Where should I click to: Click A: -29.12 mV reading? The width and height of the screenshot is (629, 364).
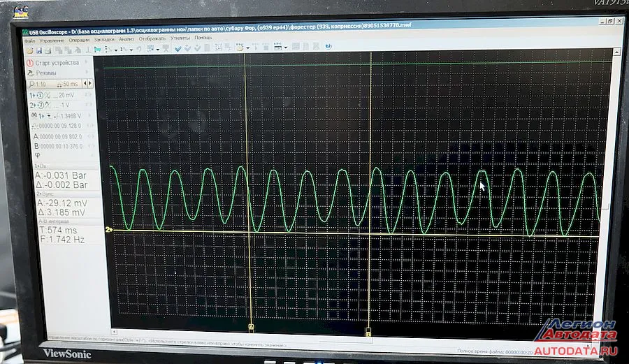pos(62,203)
